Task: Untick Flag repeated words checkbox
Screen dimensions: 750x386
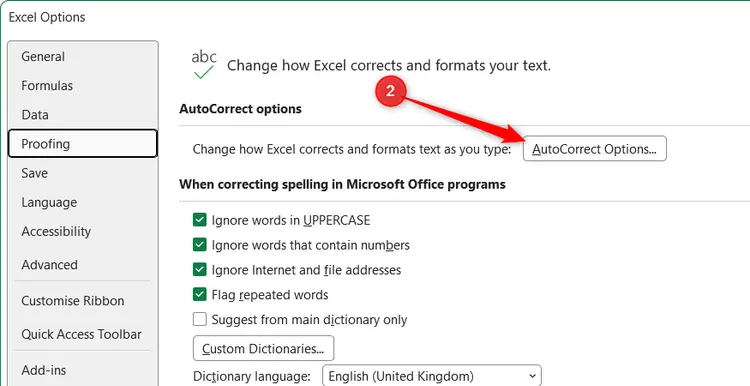Action: click(x=199, y=295)
